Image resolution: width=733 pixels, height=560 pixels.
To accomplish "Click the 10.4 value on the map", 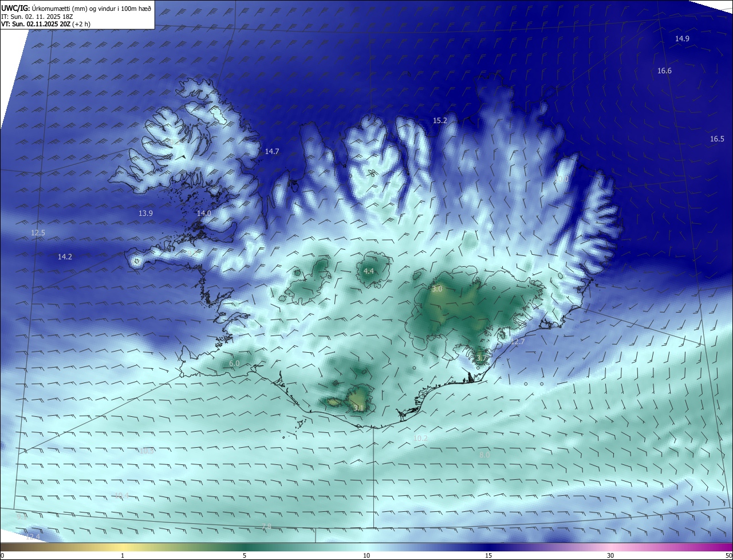I will (x=121, y=495).
